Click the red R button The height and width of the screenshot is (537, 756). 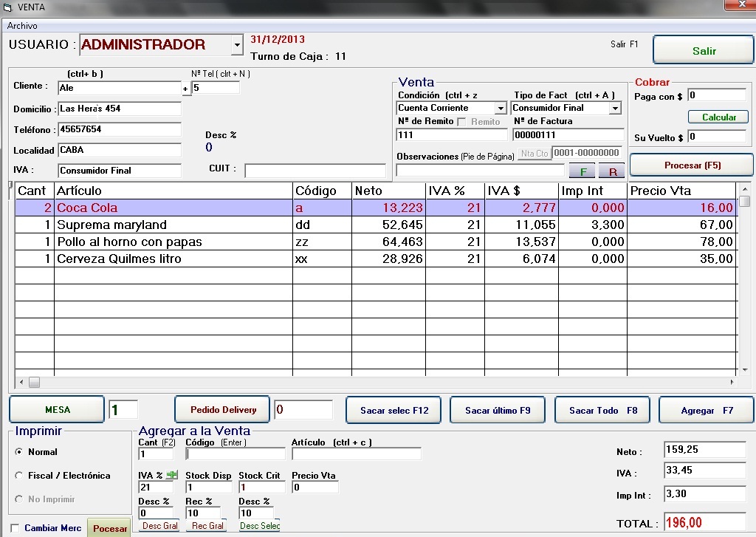612,171
